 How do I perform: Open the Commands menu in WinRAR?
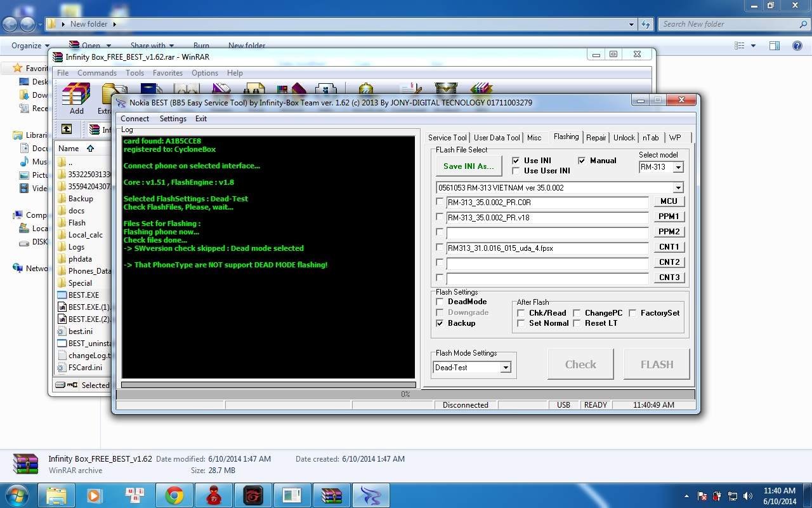[x=97, y=73]
